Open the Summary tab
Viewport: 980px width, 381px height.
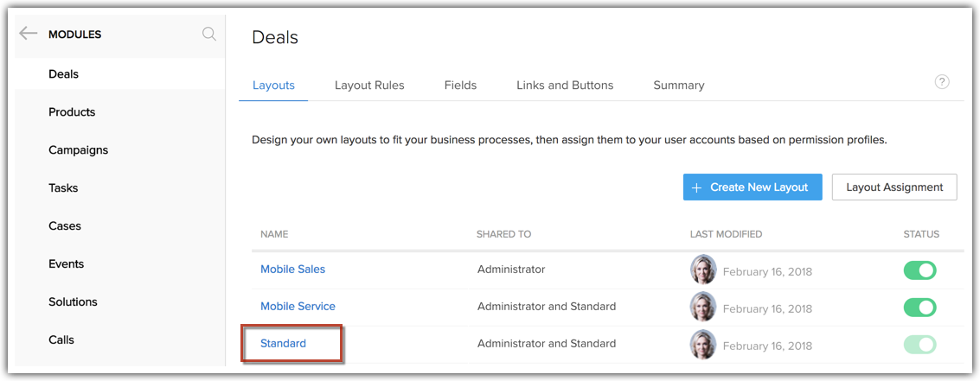[678, 85]
